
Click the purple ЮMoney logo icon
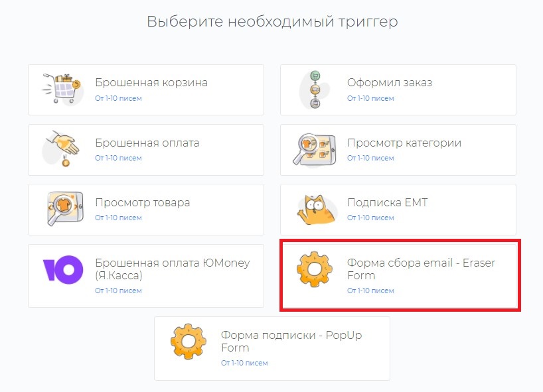62,269
